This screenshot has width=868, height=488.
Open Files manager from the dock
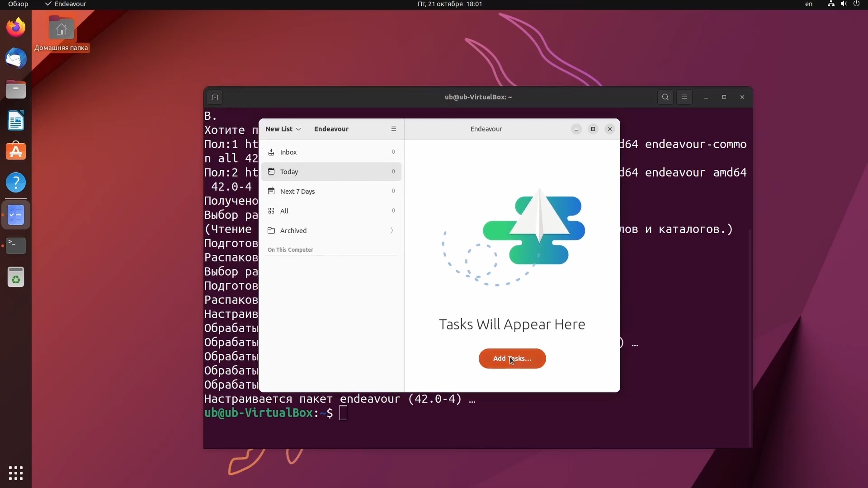coord(16,89)
